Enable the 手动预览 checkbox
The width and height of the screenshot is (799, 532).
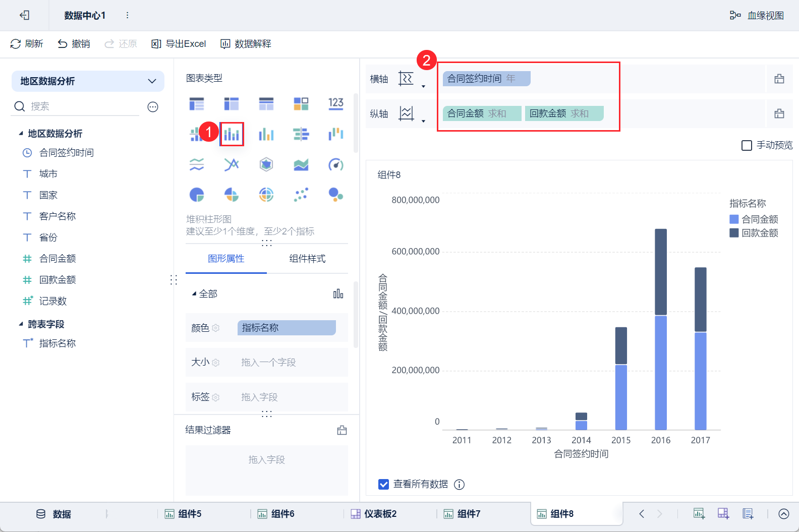point(747,145)
